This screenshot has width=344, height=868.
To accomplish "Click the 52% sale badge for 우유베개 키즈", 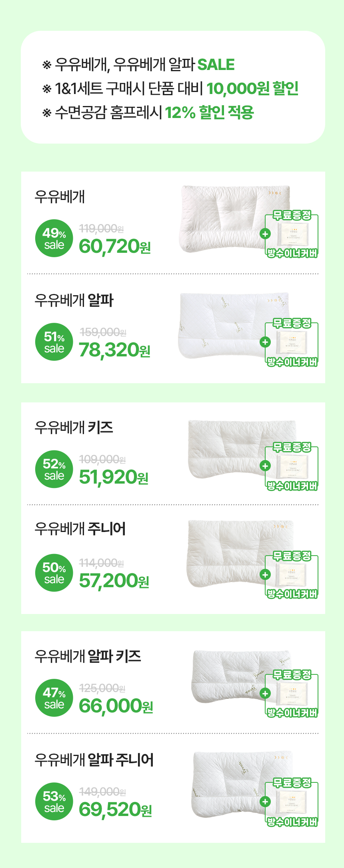I will (54, 469).
